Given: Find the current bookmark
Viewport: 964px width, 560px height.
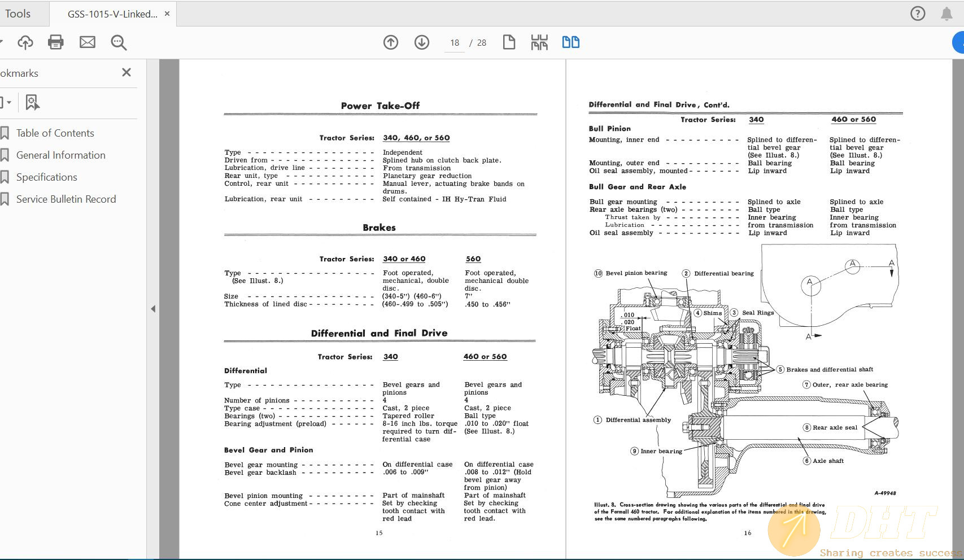Looking at the screenshot, I should pos(32,102).
